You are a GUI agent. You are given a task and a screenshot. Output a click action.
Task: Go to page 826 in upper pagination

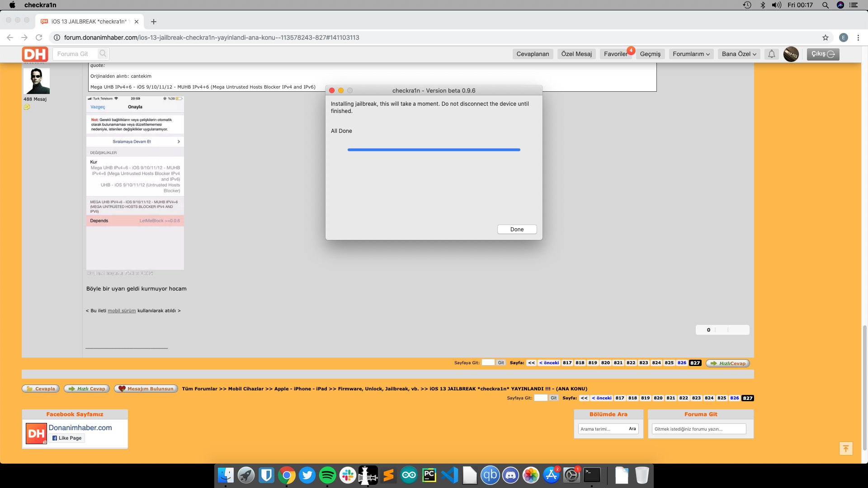pos(682,363)
